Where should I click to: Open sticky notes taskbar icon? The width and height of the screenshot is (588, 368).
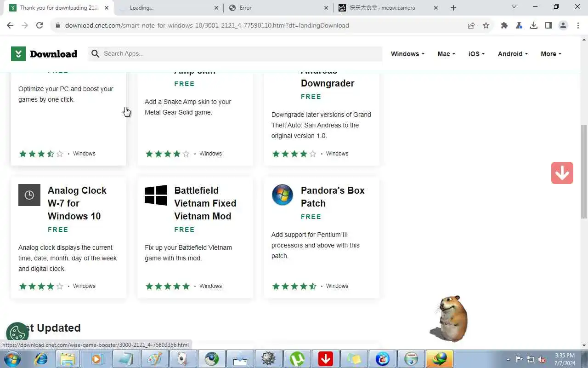[x=354, y=359]
